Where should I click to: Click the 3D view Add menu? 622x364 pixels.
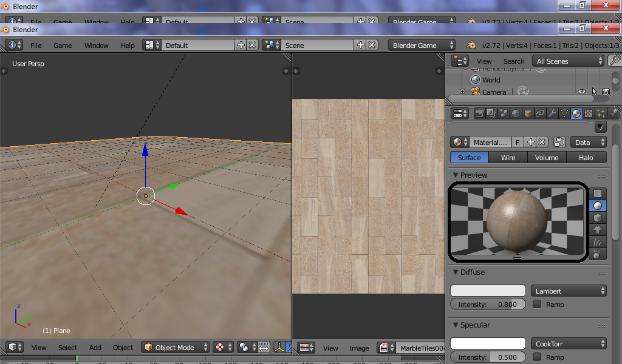tap(95, 348)
